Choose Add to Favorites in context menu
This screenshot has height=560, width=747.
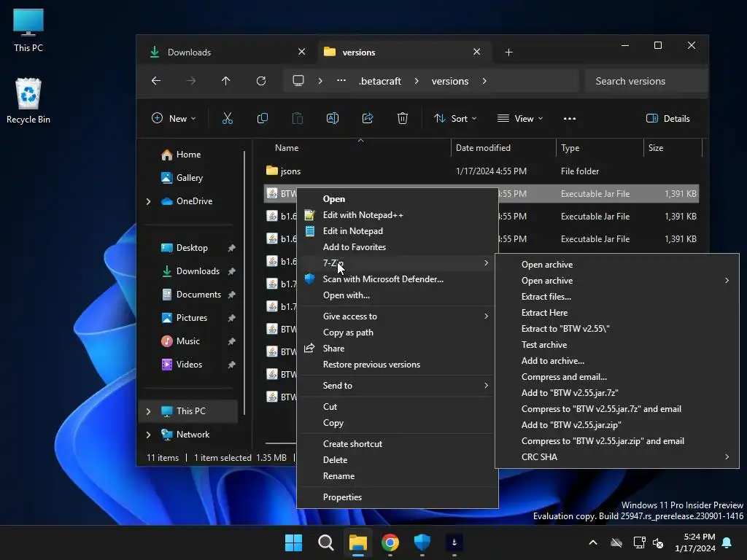(355, 247)
